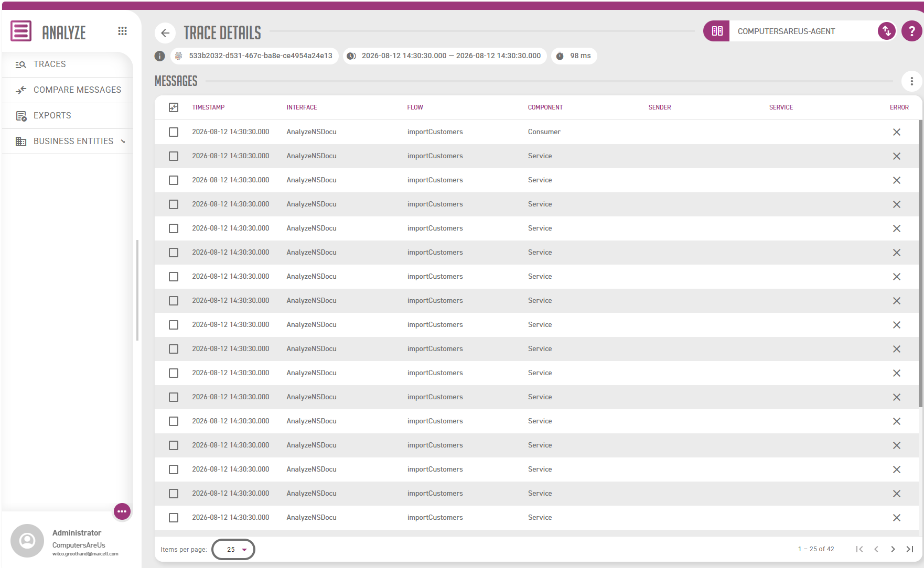
Task: Open the Traces menu item
Action: pyautogui.click(x=67, y=64)
